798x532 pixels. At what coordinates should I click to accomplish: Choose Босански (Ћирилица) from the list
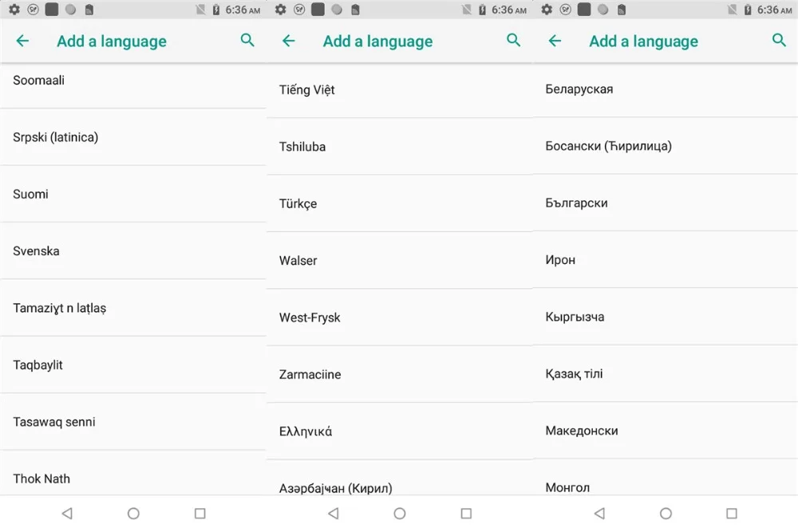tap(666, 146)
